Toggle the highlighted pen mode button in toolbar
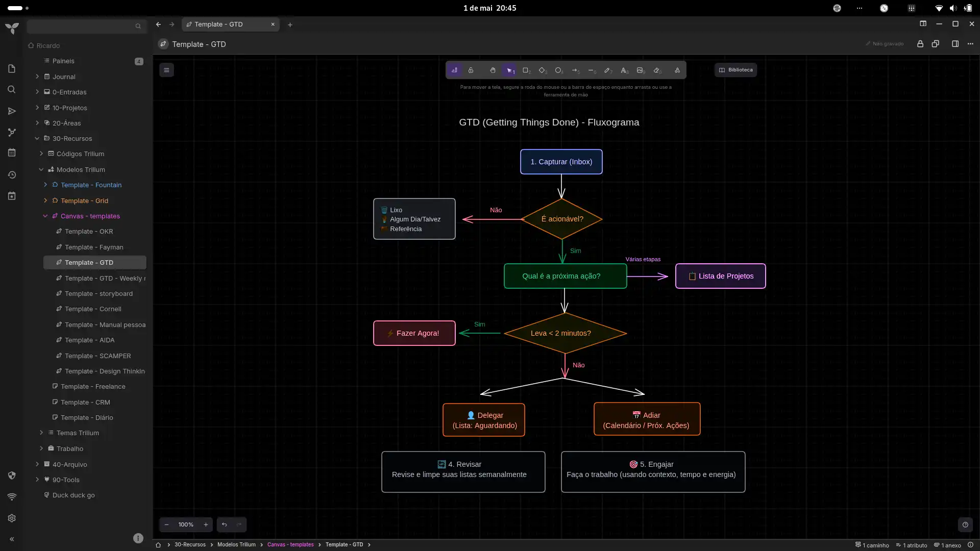This screenshot has height=551, width=980. click(454, 70)
